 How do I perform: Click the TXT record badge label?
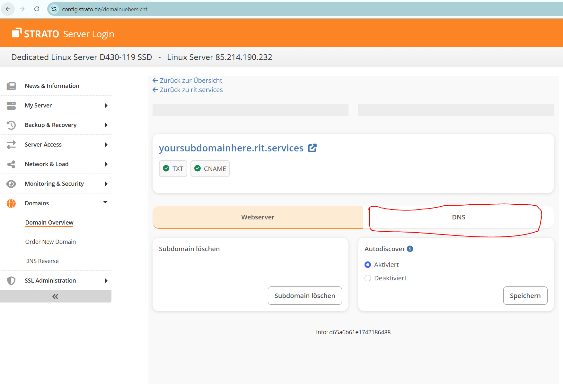coord(178,169)
